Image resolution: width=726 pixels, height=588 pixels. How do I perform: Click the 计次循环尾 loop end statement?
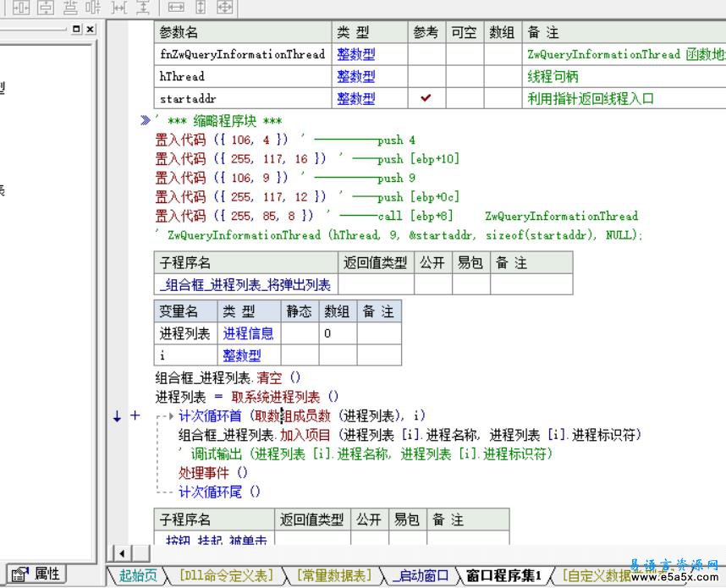(210, 492)
